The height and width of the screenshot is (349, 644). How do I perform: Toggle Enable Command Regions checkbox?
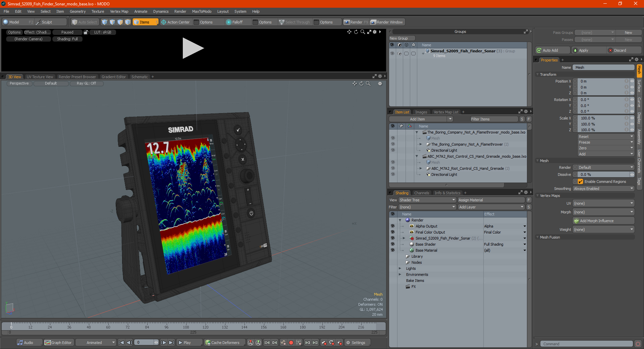point(580,182)
